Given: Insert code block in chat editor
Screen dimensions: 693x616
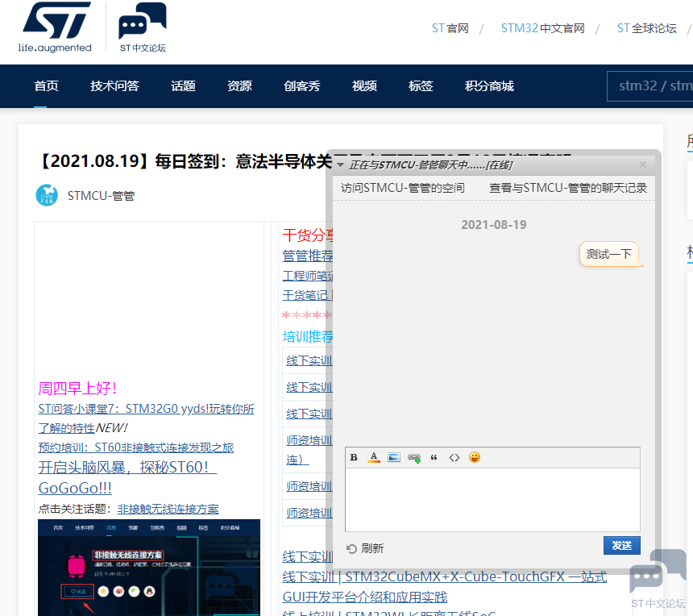Looking at the screenshot, I should tap(454, 457).
